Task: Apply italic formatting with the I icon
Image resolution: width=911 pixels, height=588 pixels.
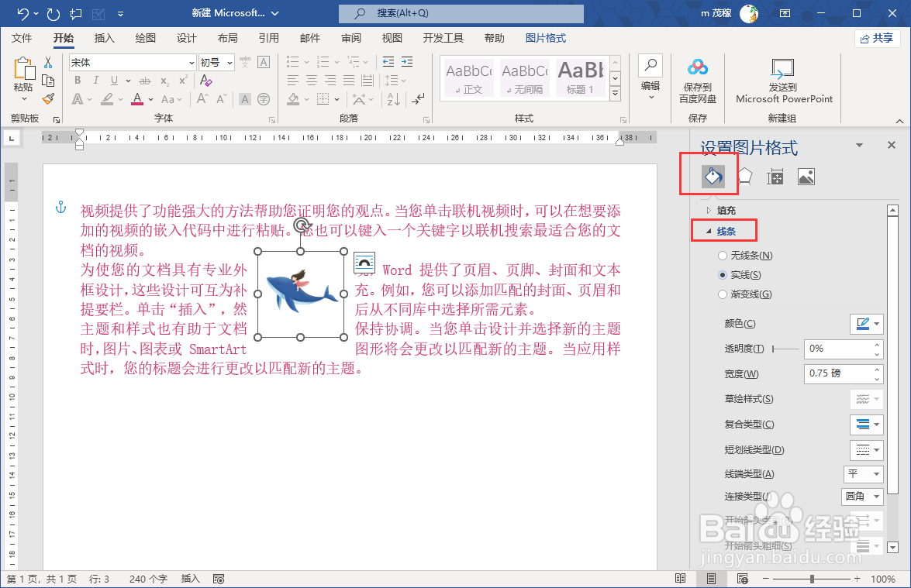Action: point(95,80)
